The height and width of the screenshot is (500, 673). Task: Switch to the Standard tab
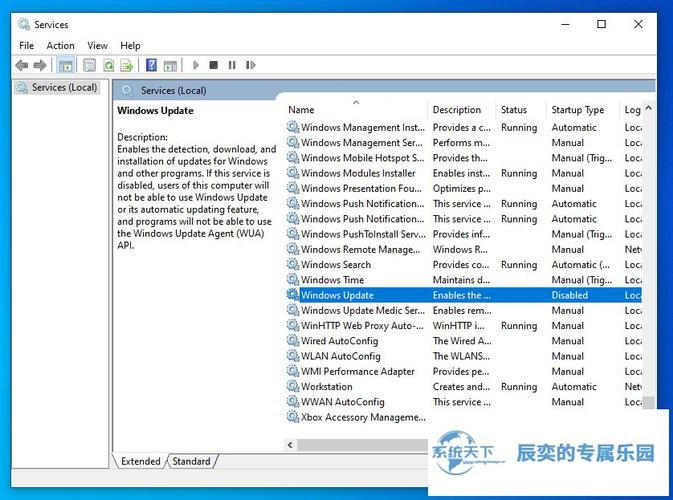pos(191,461)
